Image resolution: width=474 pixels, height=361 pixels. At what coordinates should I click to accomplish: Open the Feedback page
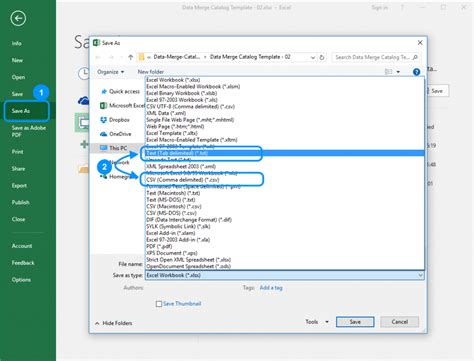coord(23,263)
